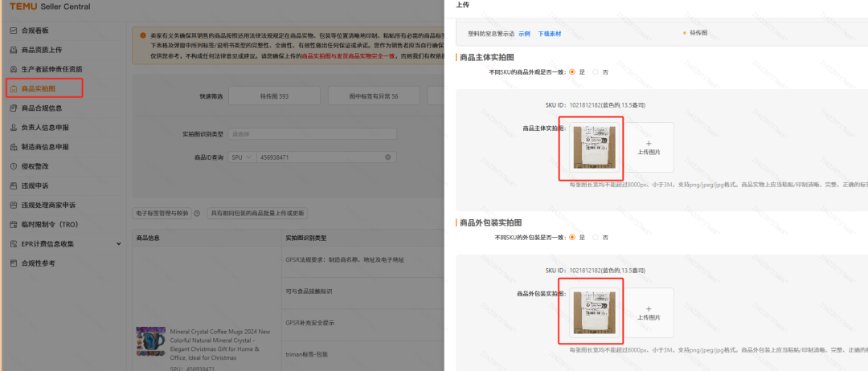The height and width of the screenshot is (371, 868).
Task: Open 违规处理商家申诉 sidebar icon
Action: pos(14,205)
